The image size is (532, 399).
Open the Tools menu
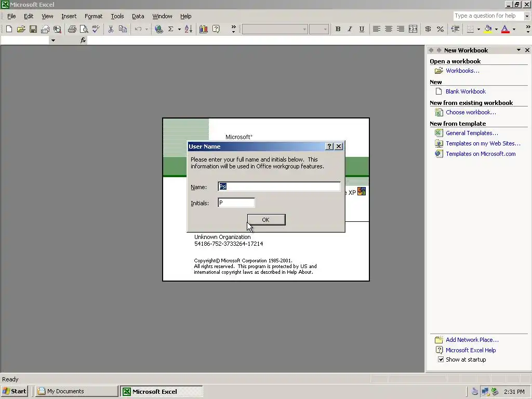[117, 16]
